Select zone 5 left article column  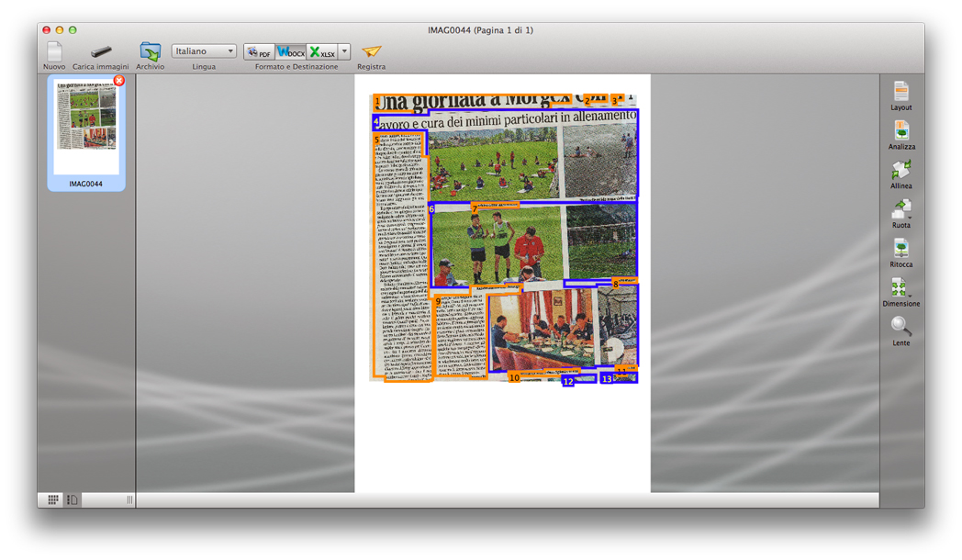400,258
